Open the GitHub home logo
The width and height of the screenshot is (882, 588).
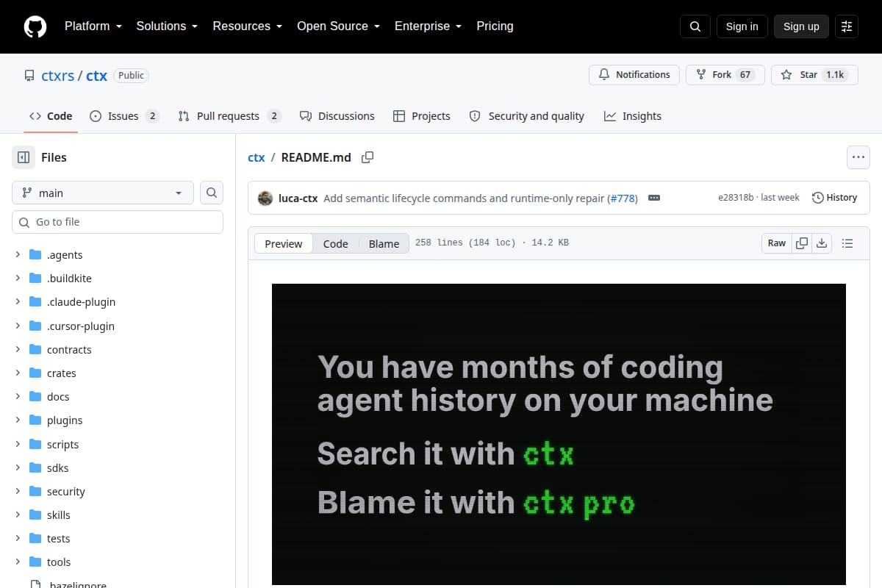pos(35,26)
